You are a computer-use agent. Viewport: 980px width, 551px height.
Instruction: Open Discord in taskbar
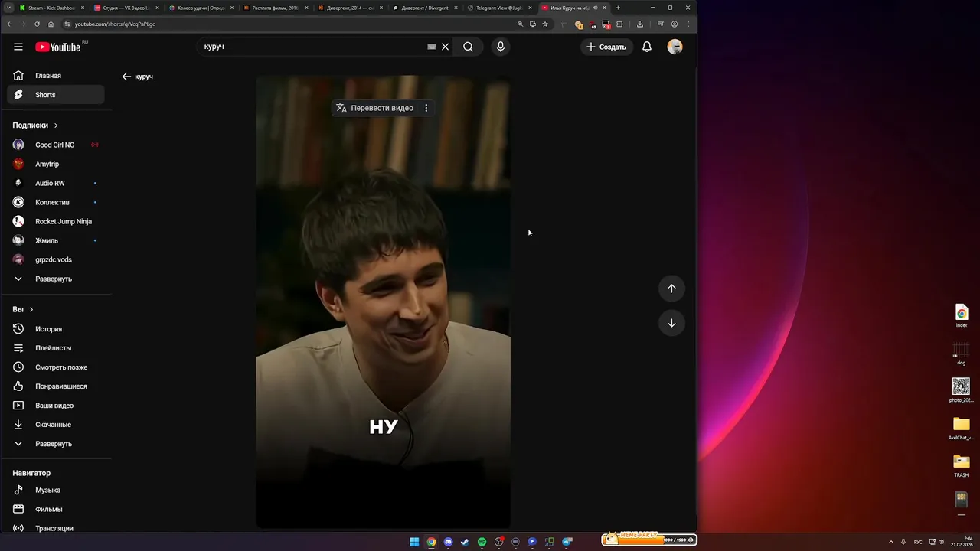448,542
